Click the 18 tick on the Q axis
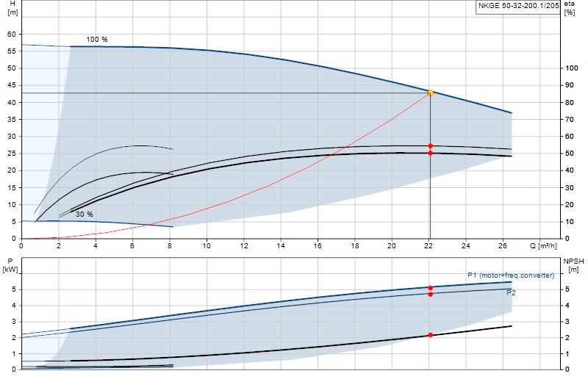The image size is (588, 382). point(355,246)
